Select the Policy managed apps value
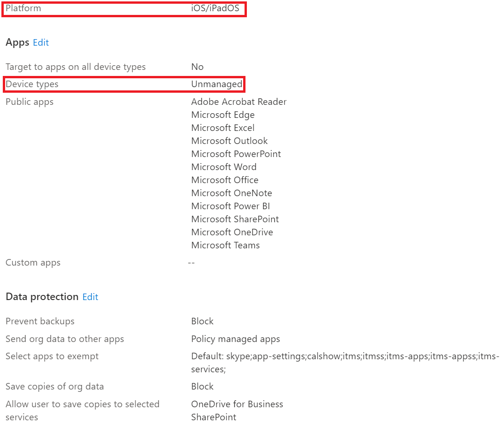 coord(236,339)
